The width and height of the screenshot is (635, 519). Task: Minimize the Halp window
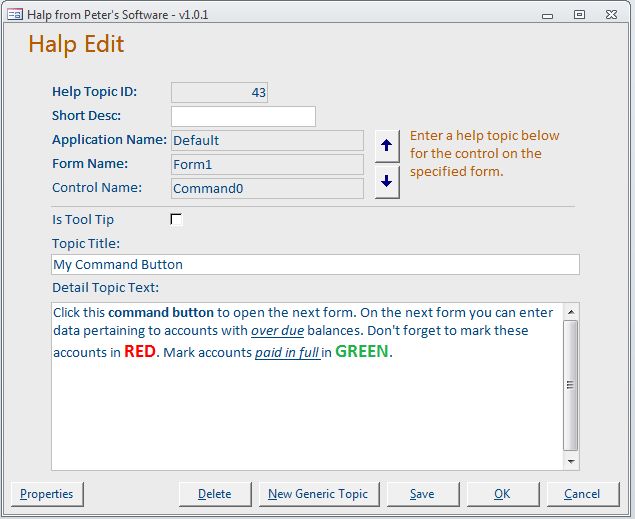click(547, 16)
